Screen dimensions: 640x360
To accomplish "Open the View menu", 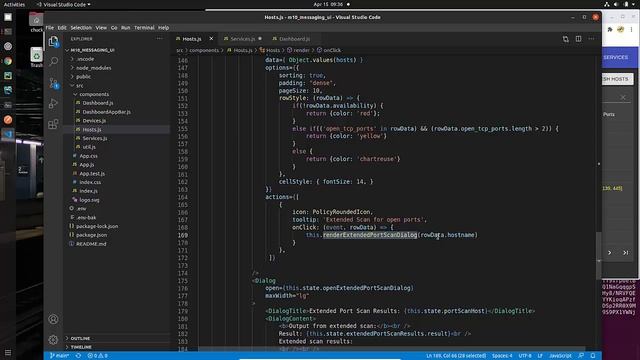I will [101, 28].
